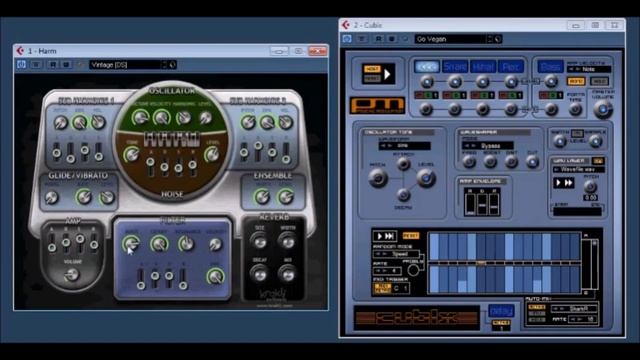
Task: Open sequencer Rate value selector
Action: pos(387,271)
